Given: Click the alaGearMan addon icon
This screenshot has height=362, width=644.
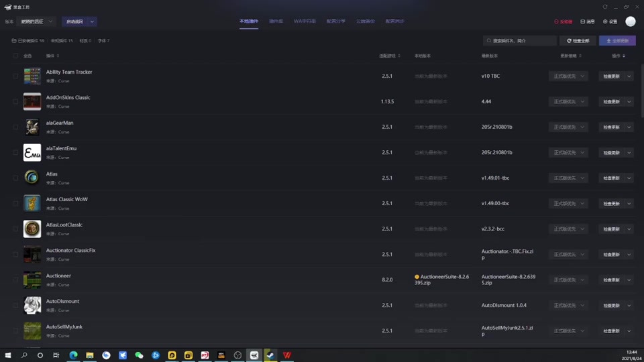Looking at the screenshot, I should (x=32, y=127).
